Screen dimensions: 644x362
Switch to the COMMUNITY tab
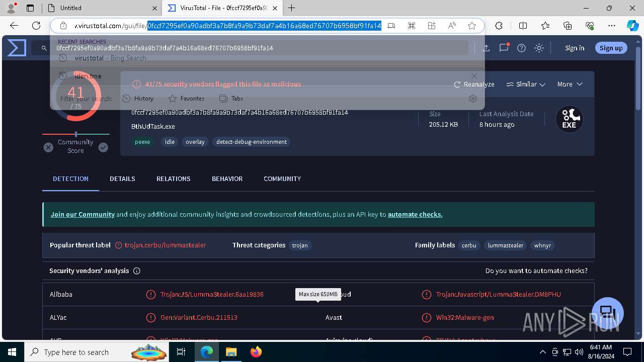pyautogui.click(x=282, y=178)
